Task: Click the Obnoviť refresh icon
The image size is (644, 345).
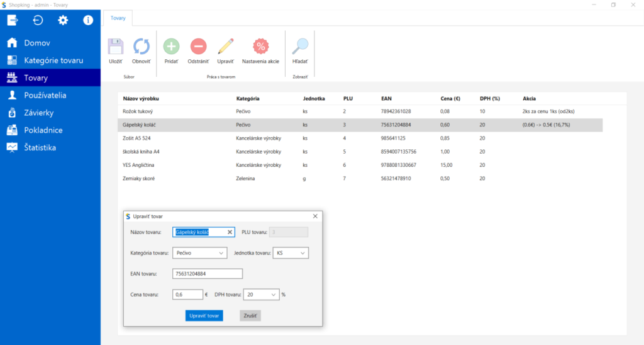Action: click(141, 47)
